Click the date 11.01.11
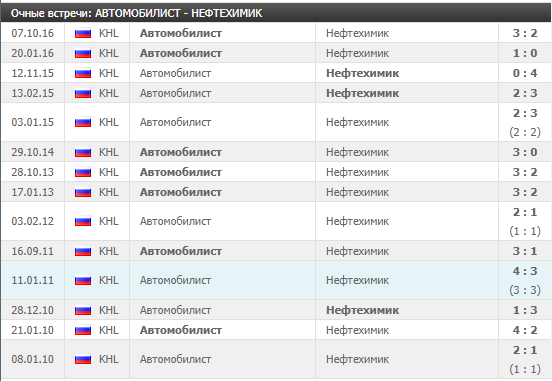 tap(32, 280)
